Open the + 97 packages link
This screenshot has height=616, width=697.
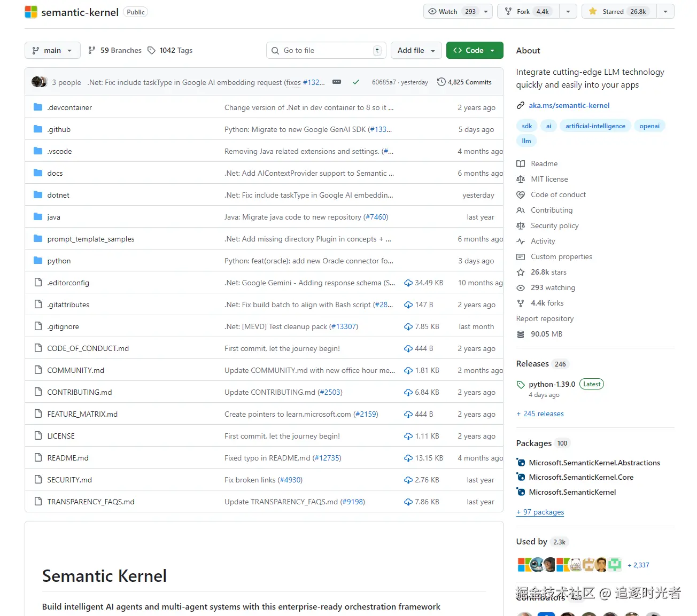coord(540,512)
